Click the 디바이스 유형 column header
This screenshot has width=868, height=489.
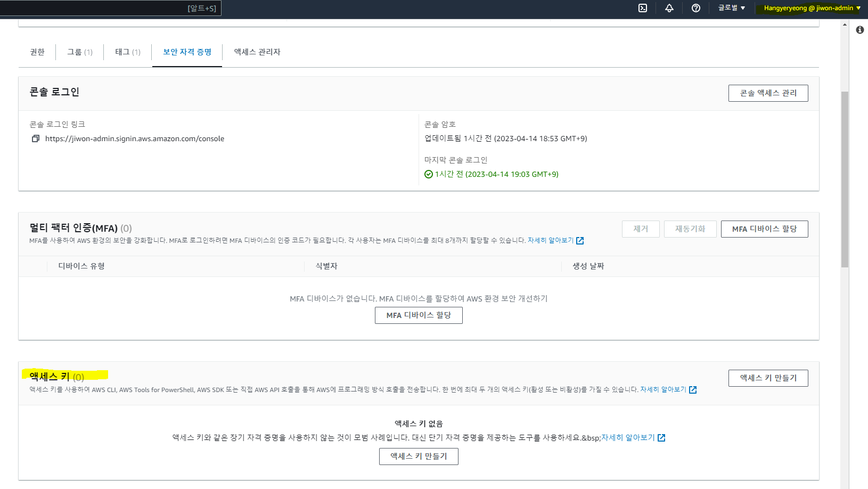pyautogui.click(x=81, y=266)
